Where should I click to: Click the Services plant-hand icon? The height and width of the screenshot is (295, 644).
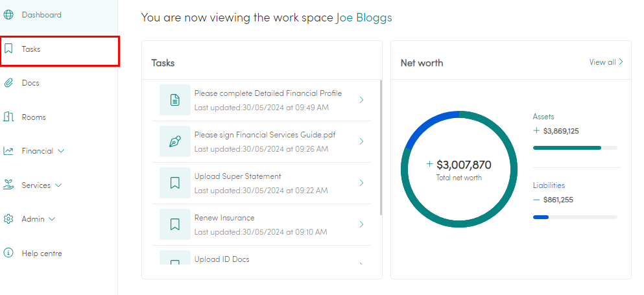click(8, 185)
